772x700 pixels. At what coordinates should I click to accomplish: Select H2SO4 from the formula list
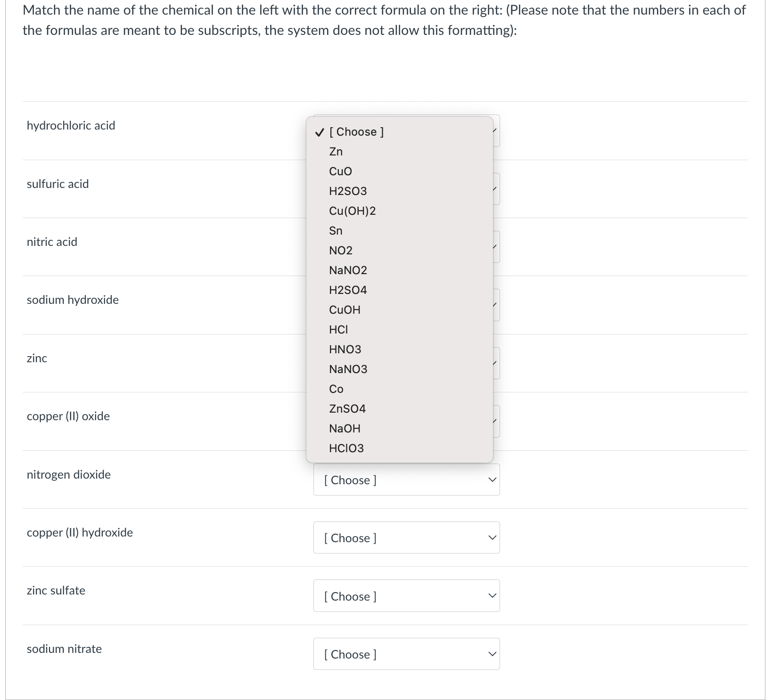(x=348, y=290)
